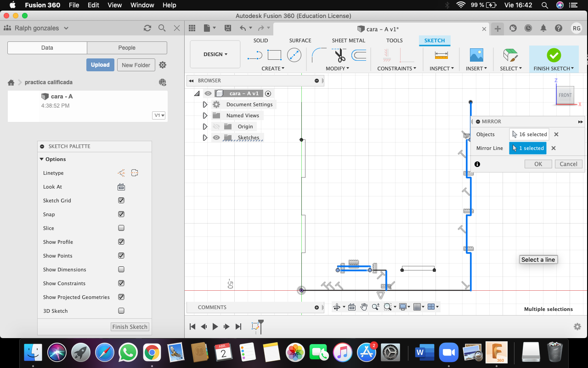Expand the Document Settings node

click(205, 104)
